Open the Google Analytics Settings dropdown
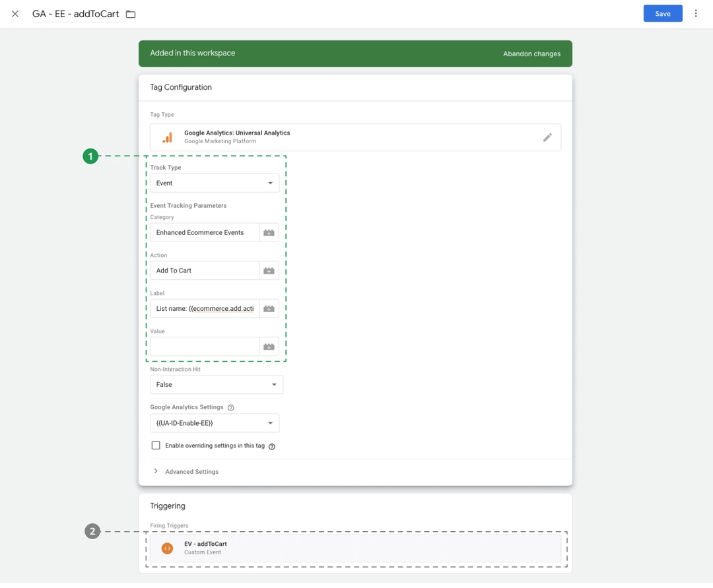Viewport: 713px width, 588px height. click(x=215, y=423)
